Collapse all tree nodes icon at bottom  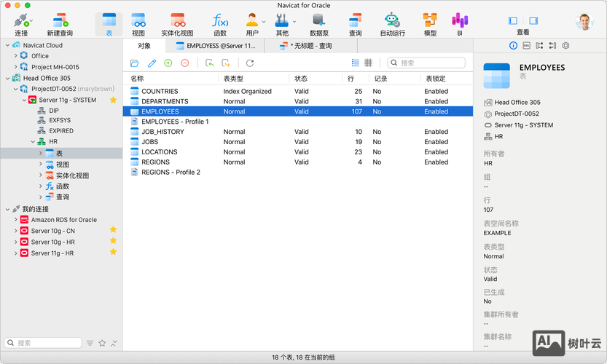click(114, 343)
